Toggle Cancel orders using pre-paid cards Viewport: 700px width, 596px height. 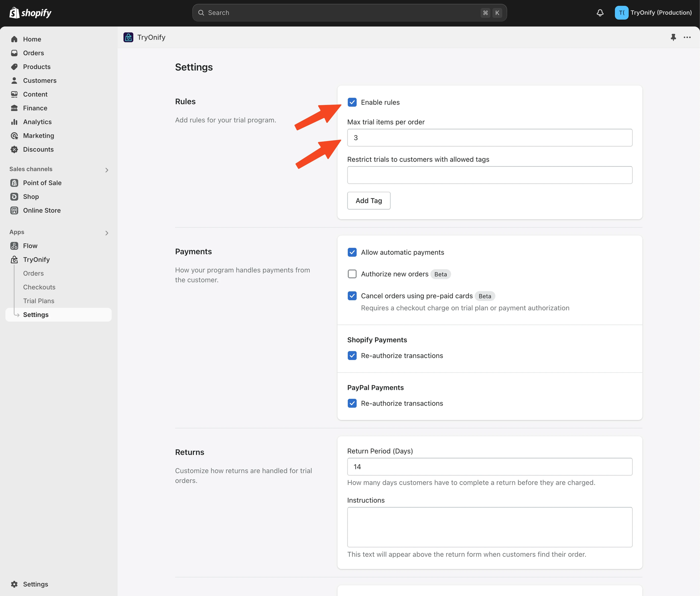[352, 296]
